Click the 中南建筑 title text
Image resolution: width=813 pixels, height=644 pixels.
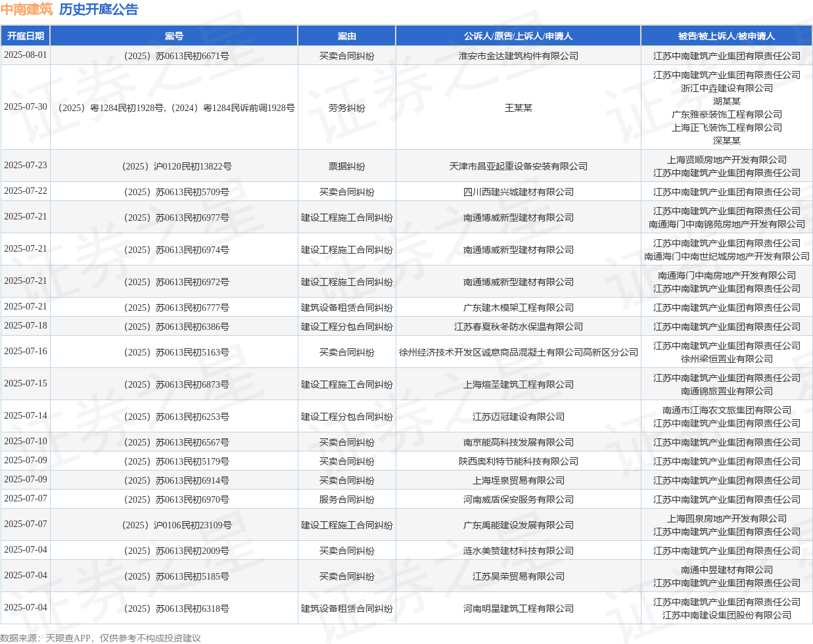[x=26, y=9]
